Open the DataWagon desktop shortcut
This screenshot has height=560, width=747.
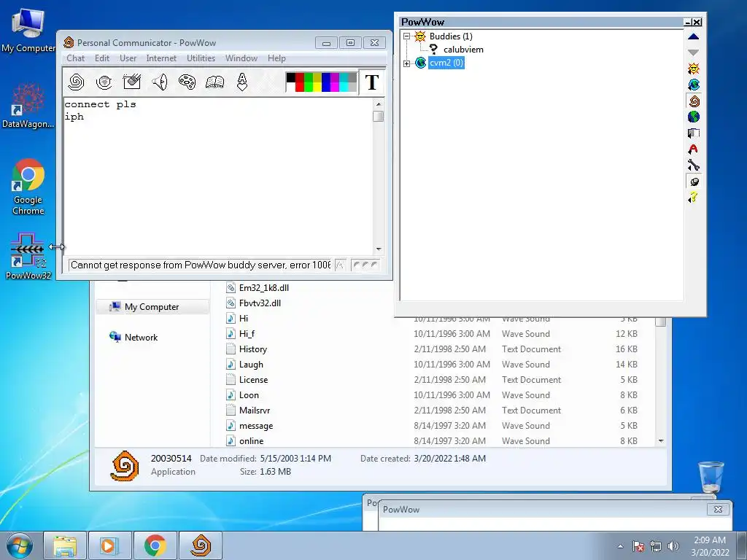28,106
